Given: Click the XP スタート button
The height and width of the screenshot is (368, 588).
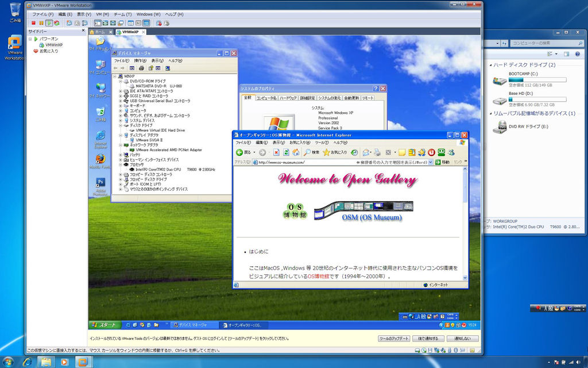Looking at the screenshot, I should tap(105, 325).
